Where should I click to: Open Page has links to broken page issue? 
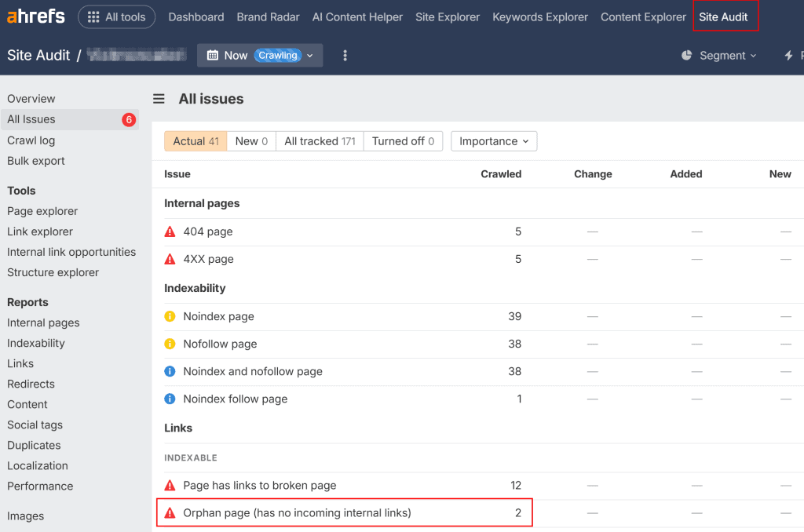tap(259, 486)
